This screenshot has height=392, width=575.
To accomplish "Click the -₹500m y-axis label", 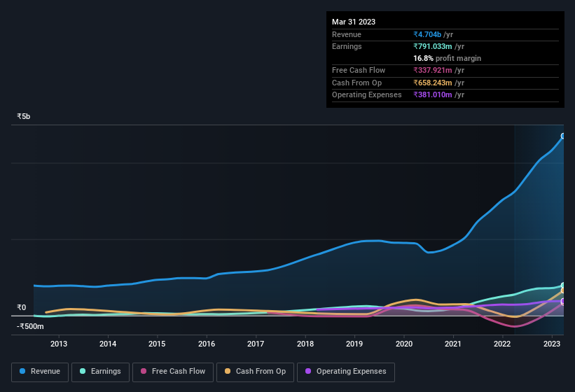I will pyautogui.click(x=30, y=326).
